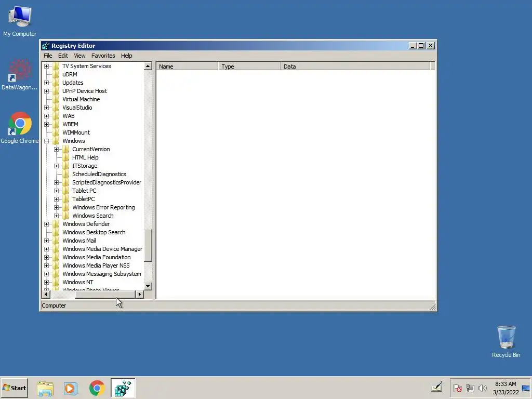Click the taskbar clock showing 8:33 AM
Image resolution: width=532 pixels, height=399 pixels.
pos(506,388)
